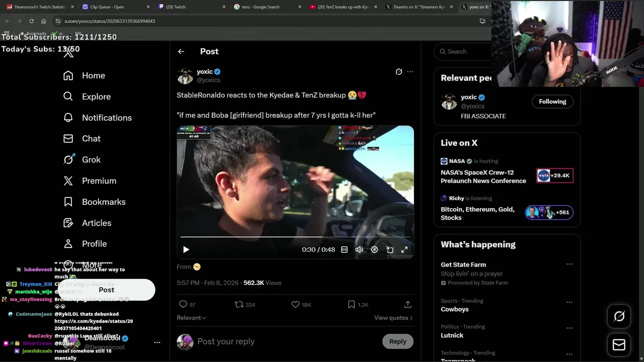Repost the post with 324 reposts
Screen dimensions: 644x362
[x=245, y=304]
